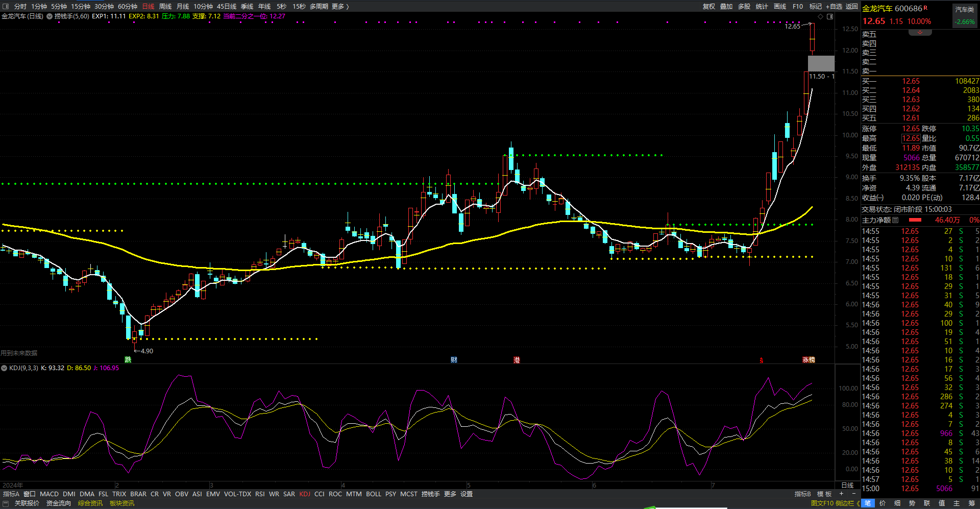Expand the sell orders with red chevron
980x509 pixels.
920,33
